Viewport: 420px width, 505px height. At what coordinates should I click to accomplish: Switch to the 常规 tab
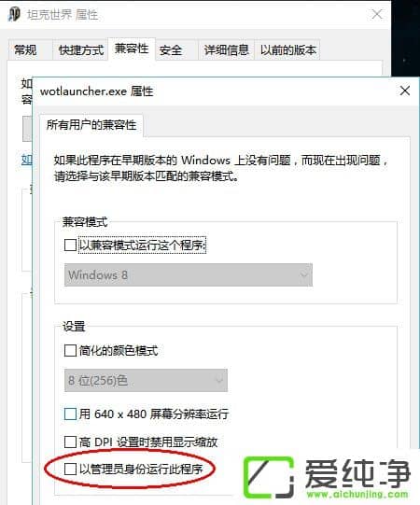26,50
